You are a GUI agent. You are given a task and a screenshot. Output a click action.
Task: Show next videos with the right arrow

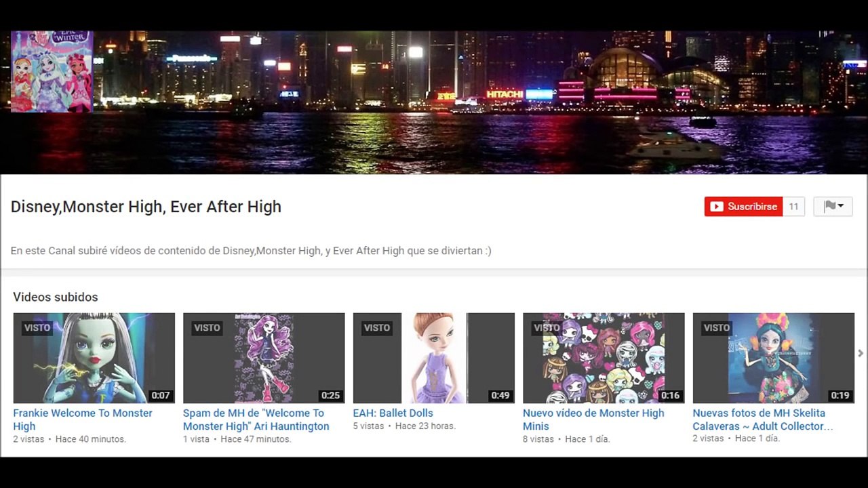pos(861,353)
